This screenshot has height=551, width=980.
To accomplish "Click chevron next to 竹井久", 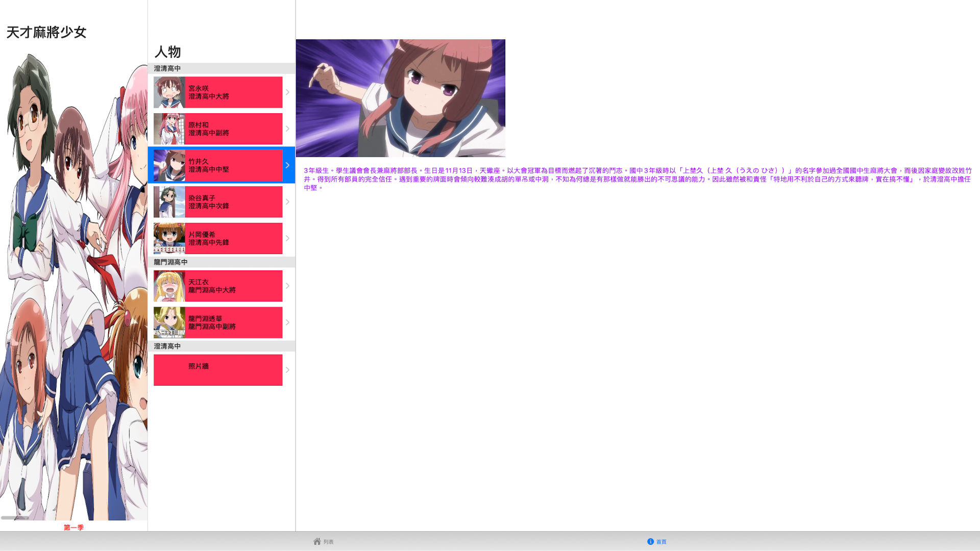I will pos(287,165).
